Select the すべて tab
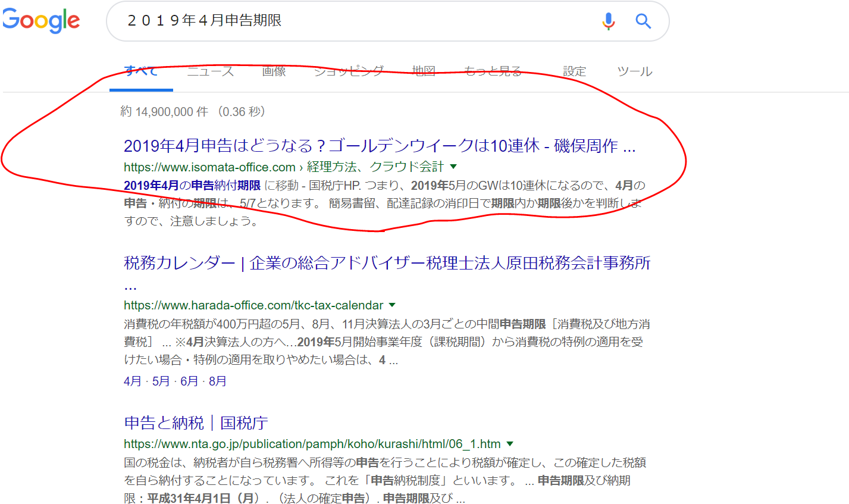 click(x=141, y=71)
